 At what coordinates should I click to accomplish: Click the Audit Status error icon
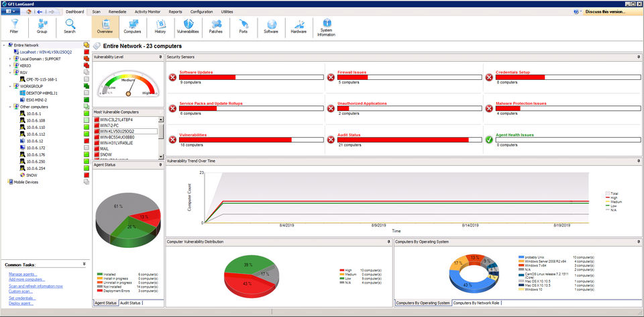click(x=331, y=140)
